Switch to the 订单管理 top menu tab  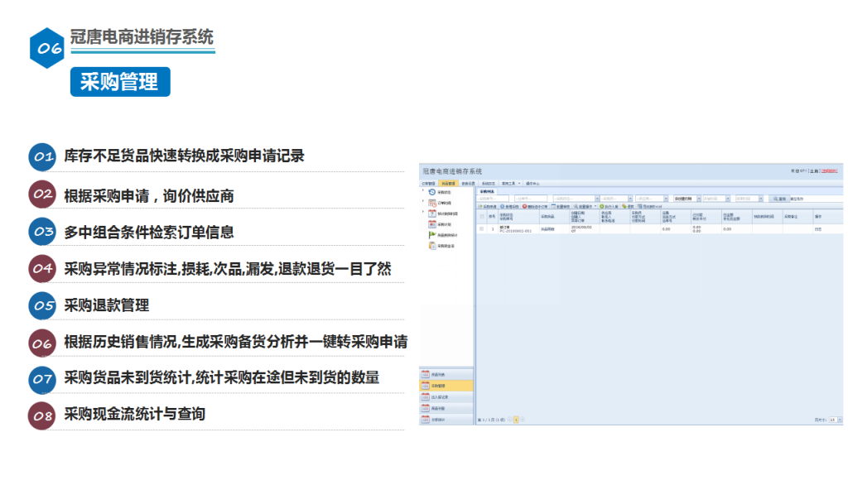pos(427,183)
